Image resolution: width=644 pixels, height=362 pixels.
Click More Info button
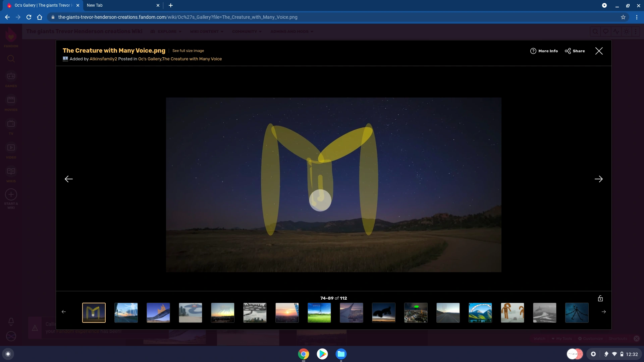pyautogui.click(x=544, y=51)
